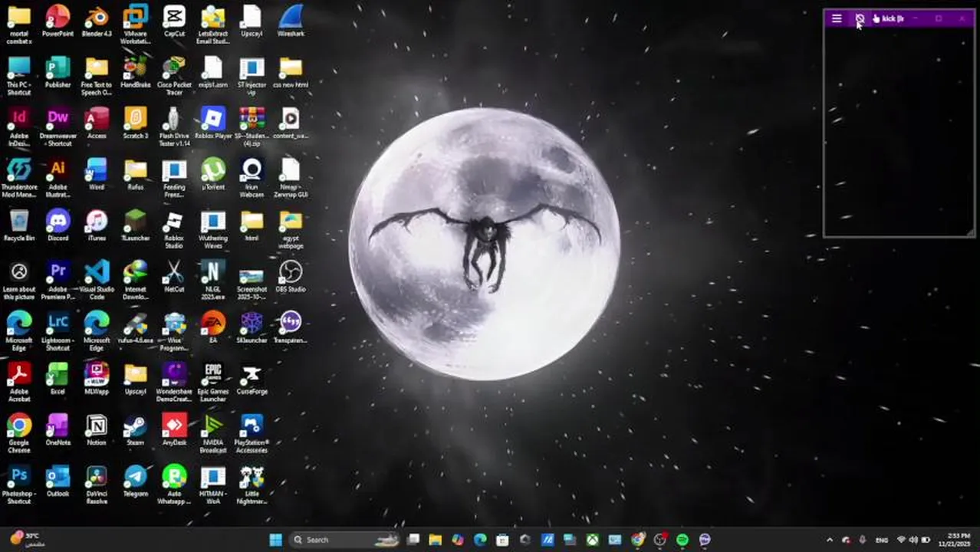Image resolution: width=980 pixels, height=552 pixels.
Task: Open the HITMAN WoA desktop icon
Action: point(213,485)
